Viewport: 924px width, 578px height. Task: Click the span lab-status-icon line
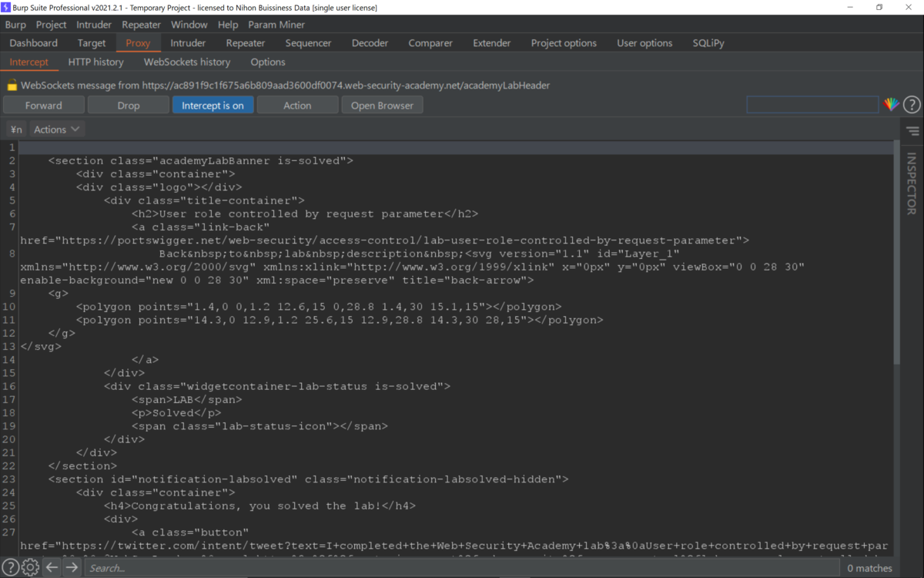[x=259, y=426]
